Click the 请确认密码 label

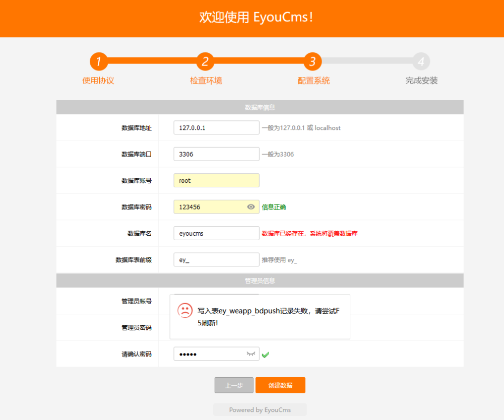[x=137, y=354]
